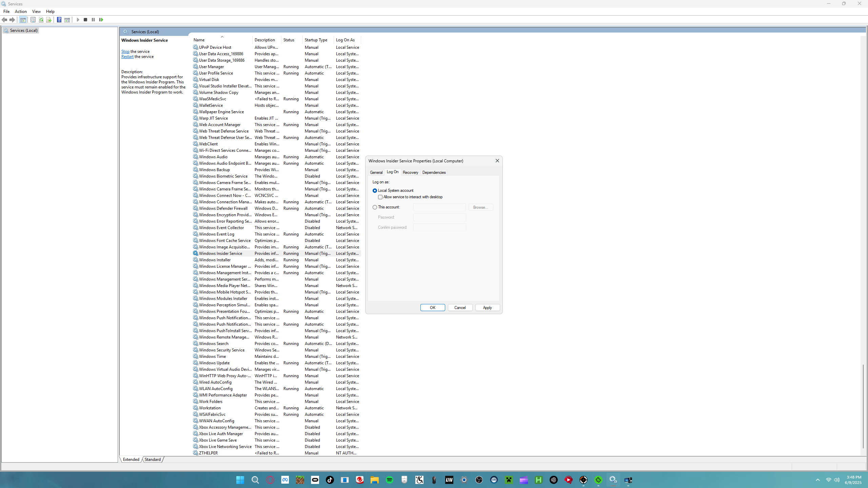868x488 pixels.
Task: Click the Refresh toolbar icon
Action: pos(41,20)
